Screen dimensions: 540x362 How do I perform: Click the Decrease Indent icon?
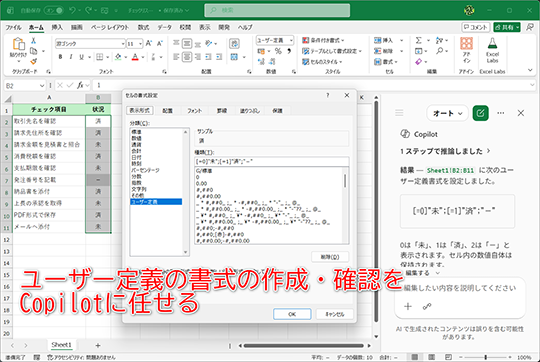[x=208, y=57]
